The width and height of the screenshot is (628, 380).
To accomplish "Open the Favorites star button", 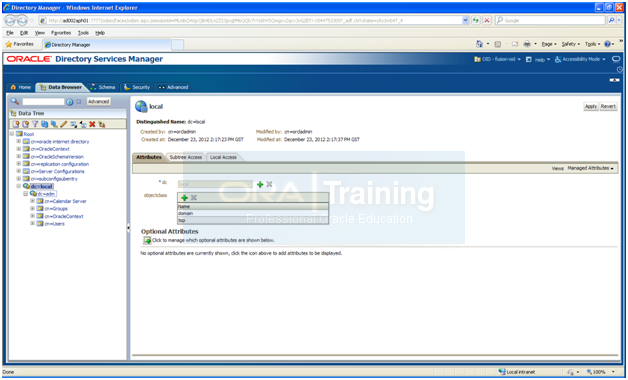I will pyautogui.click(x=20, y=44).
